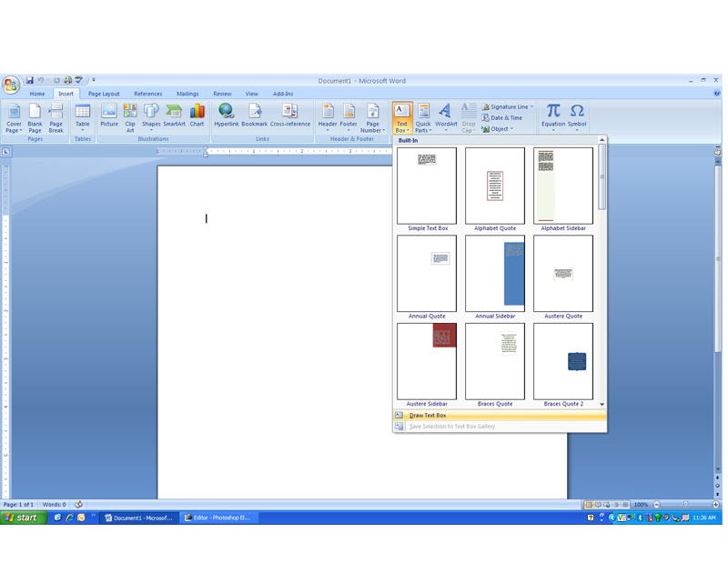The width and height of the screenshot is (728, 573).
Task: Open the Equation tool
Action: [x=553, y=114]
